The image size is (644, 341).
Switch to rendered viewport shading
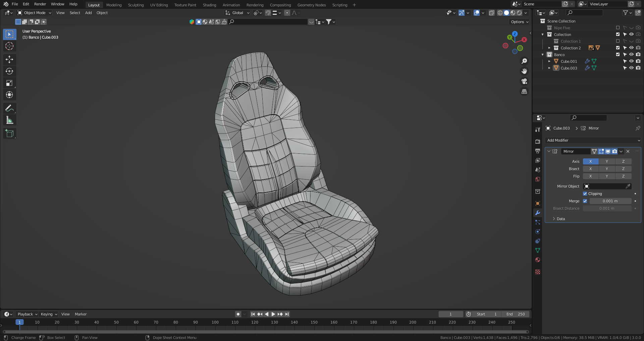[519, 13]
